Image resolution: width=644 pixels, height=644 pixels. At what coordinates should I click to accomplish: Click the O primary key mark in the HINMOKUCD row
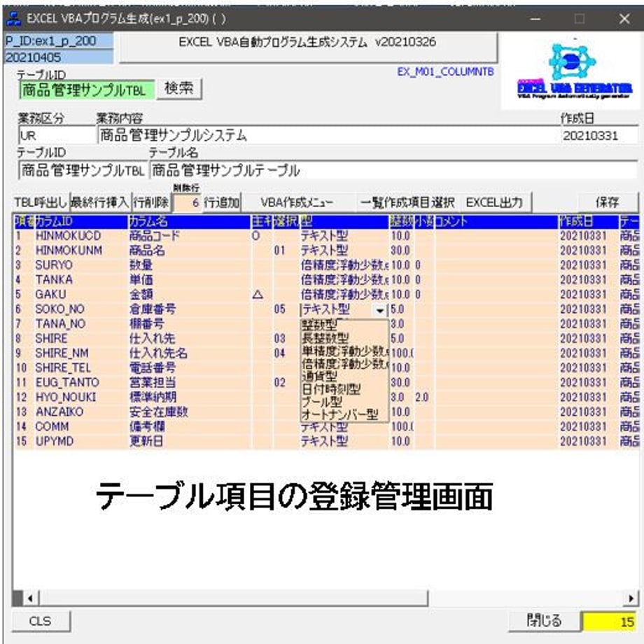coord(255,236)
